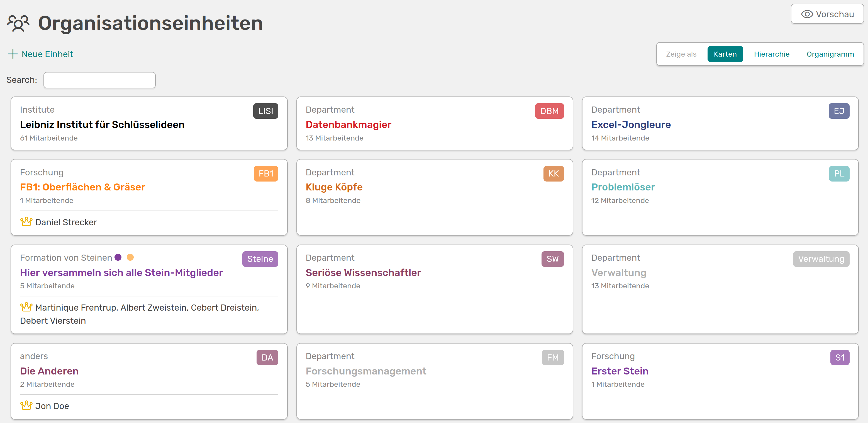This screenshot has height=423, width=868.
Task: Click the orange color dot on Steine card
Action: (x=130, y=257)
